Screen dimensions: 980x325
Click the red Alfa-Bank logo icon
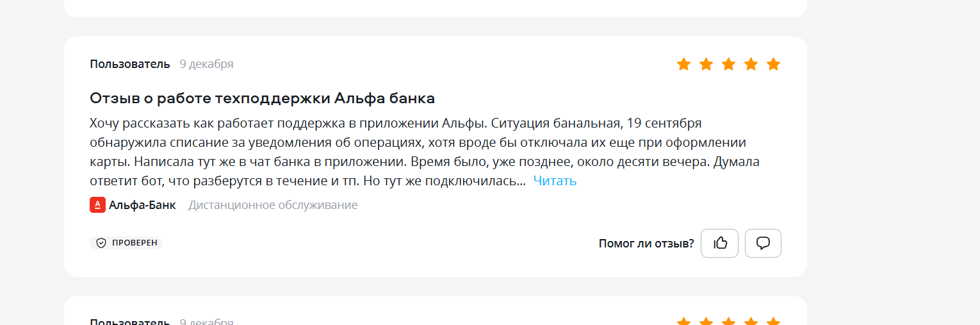(x=97, y=205)
